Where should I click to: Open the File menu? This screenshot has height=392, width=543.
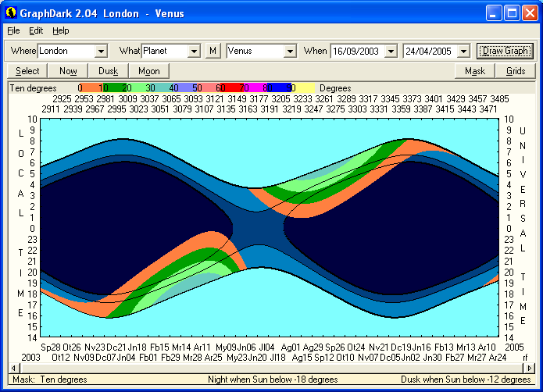(13, 30)
